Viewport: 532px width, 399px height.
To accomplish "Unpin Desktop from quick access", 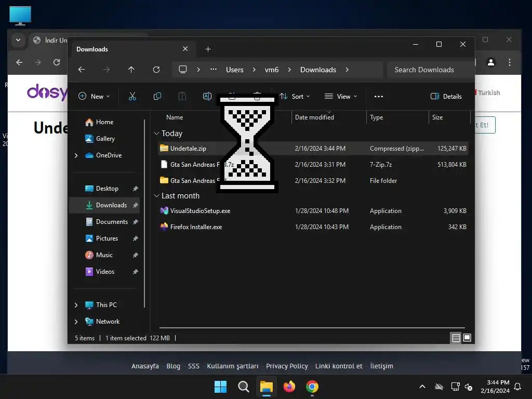I will pos(136,189).
